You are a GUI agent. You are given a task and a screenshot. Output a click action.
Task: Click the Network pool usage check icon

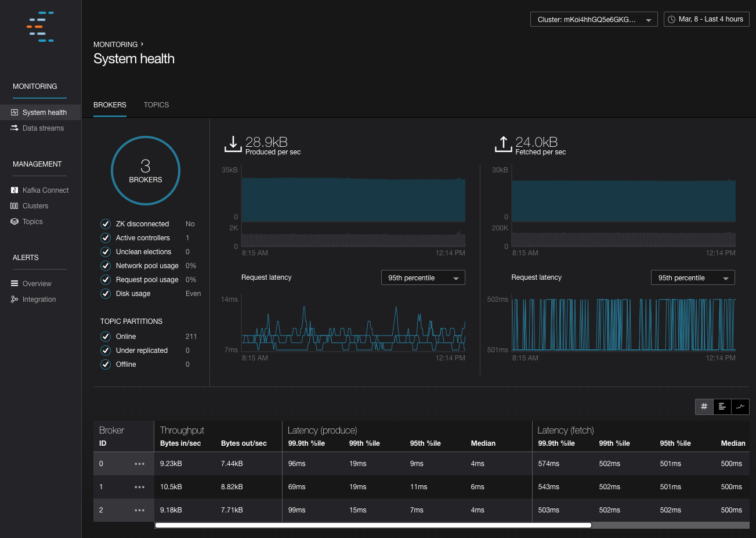(x=106, y=266)
